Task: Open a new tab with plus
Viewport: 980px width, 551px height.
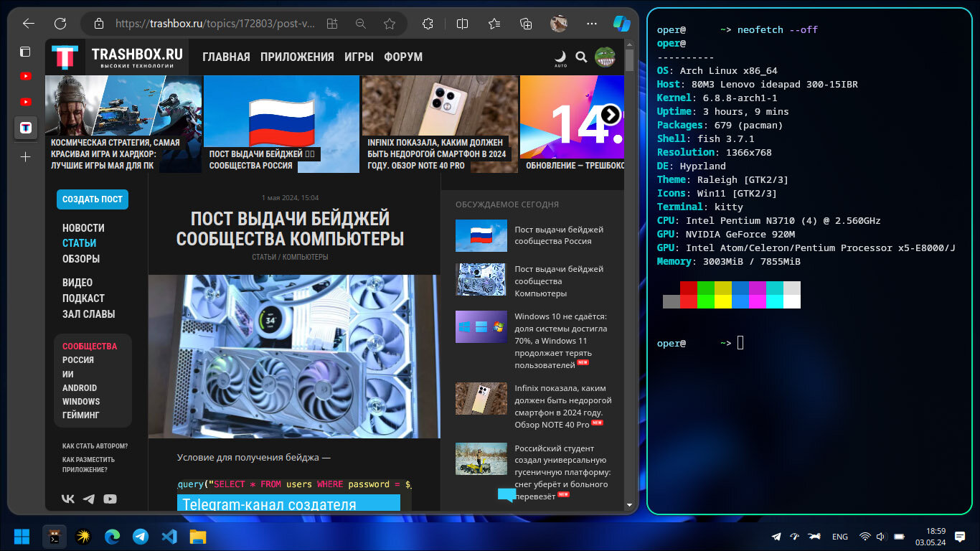Action: (x=25, y=156)
